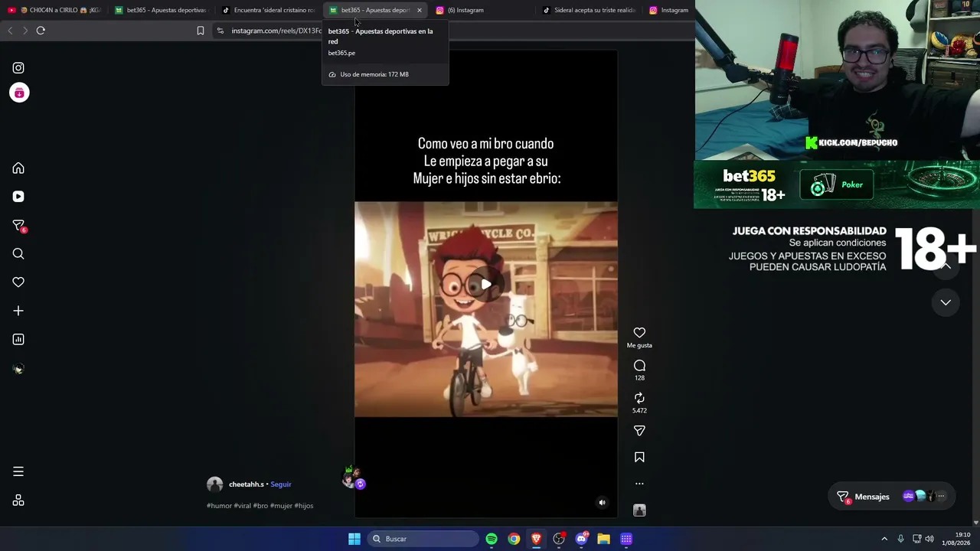Open Brave browser from the taskbar
The width and height of the screenshot is (980, 551).
click(x=536, y=539)
